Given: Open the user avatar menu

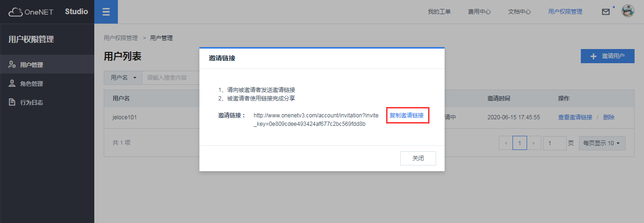Looking at the screenshot, I should tap(628, 11).
